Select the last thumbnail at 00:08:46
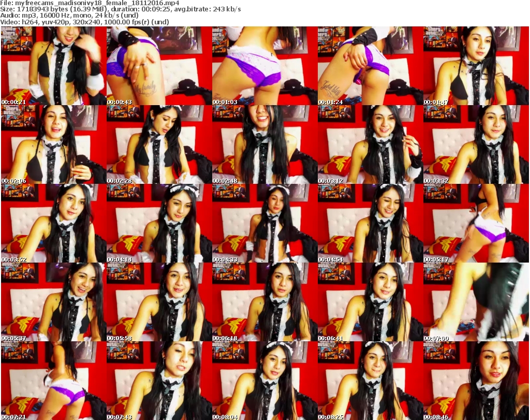530x420 pixels. 476,381
